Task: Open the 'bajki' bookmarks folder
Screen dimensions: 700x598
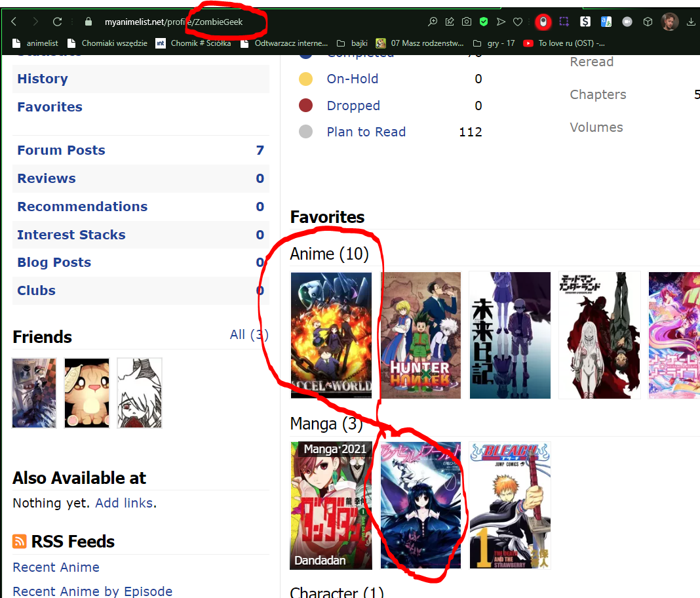Action: (353, 43)
